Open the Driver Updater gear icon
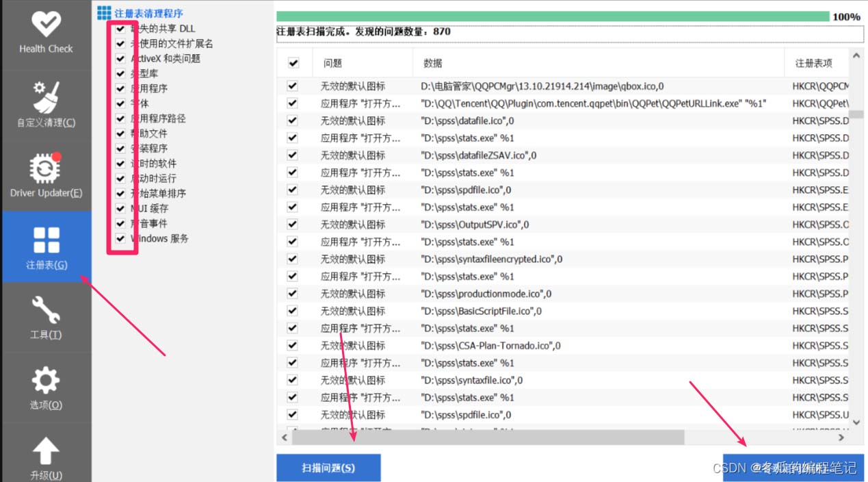 click(x=46, y=168)
